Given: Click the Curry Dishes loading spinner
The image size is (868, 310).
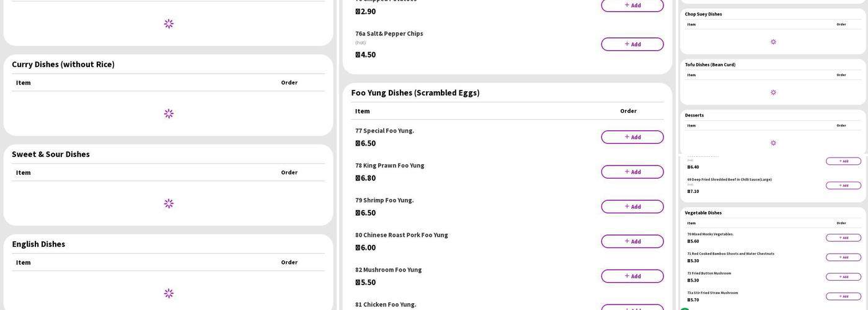Looking at the screenshot, I should [x=169, y=113].
